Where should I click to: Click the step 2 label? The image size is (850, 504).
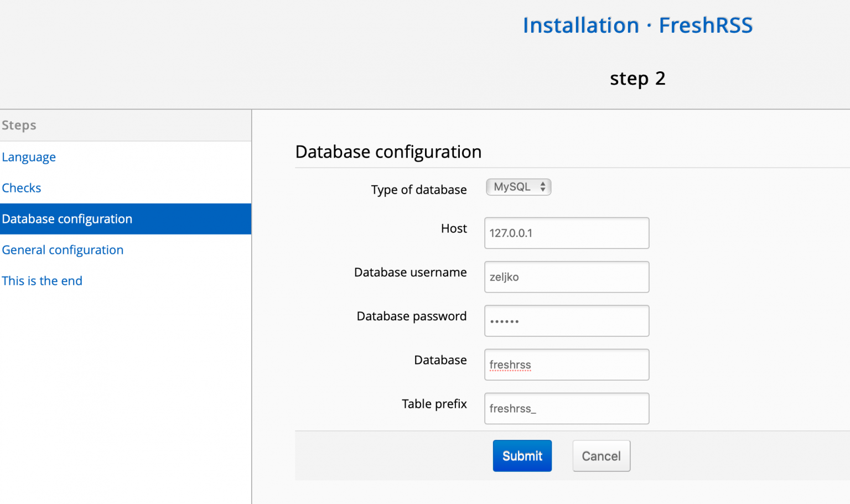click(x=637, y=78)
